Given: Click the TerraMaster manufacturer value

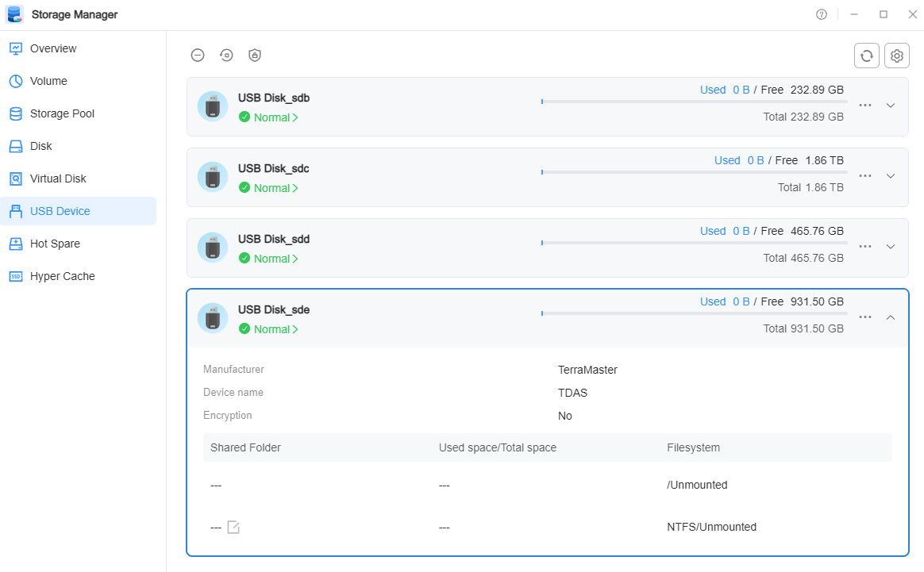Looking at the screenshot, I should [587, 370].
